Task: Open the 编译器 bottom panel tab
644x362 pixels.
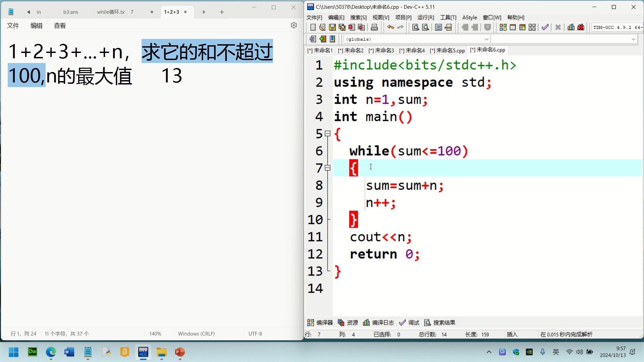Action: click(320, 322)
